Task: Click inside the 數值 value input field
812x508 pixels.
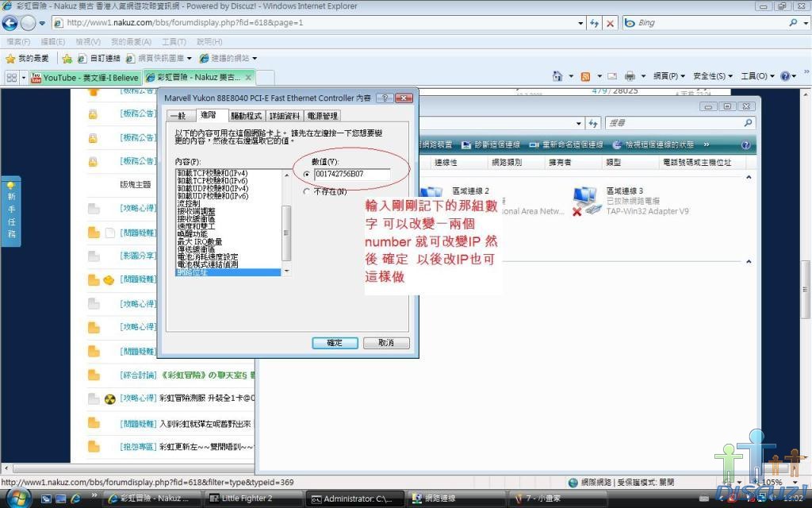Action: click(351, 174)
